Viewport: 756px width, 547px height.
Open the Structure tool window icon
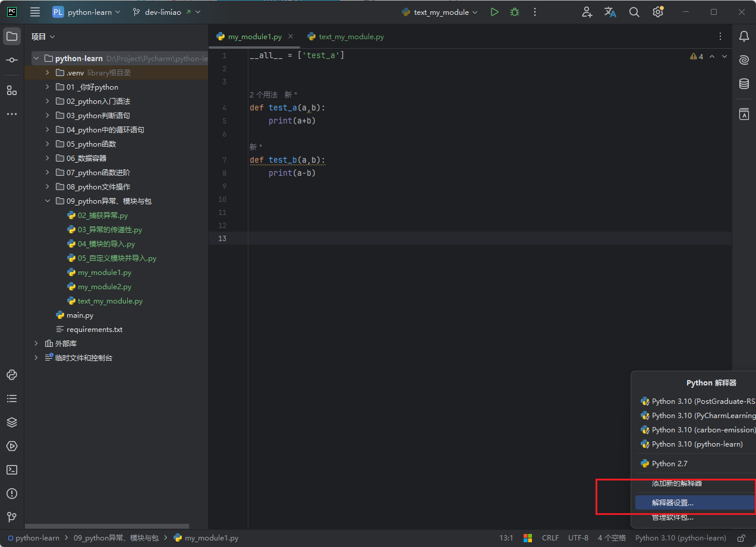[12, 90]
